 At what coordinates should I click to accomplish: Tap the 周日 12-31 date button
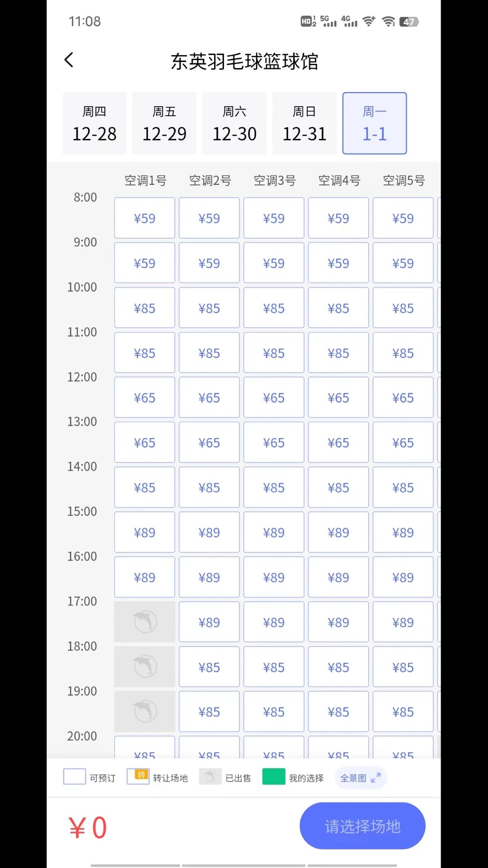pyautogui.click(x=305, y=123)
